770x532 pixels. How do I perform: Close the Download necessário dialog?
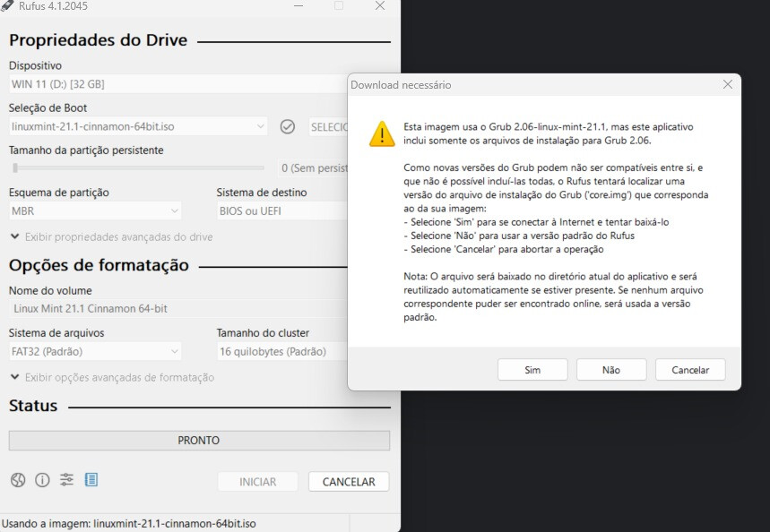tap(727, 84)
